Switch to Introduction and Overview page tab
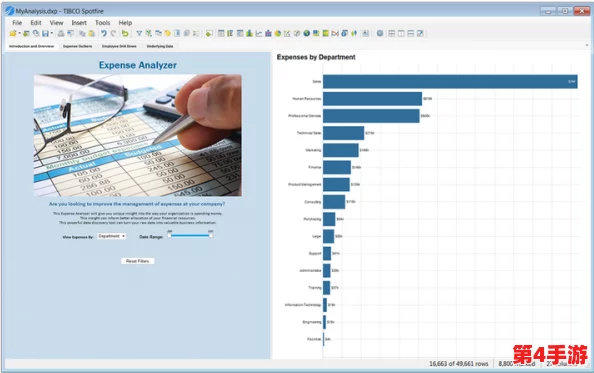The width and height of the screenshot is (594, 373). click(x=31, y=46)
